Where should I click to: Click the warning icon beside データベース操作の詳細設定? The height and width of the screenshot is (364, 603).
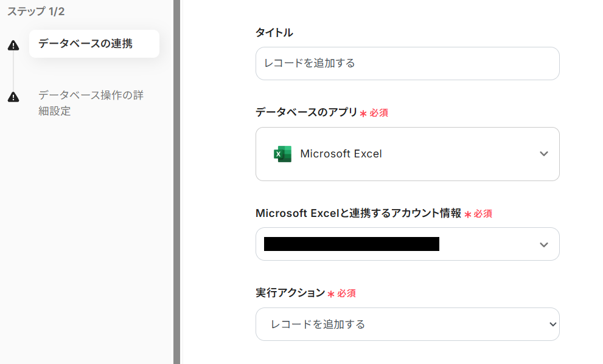pyautogui.click(x=13, y=97)
